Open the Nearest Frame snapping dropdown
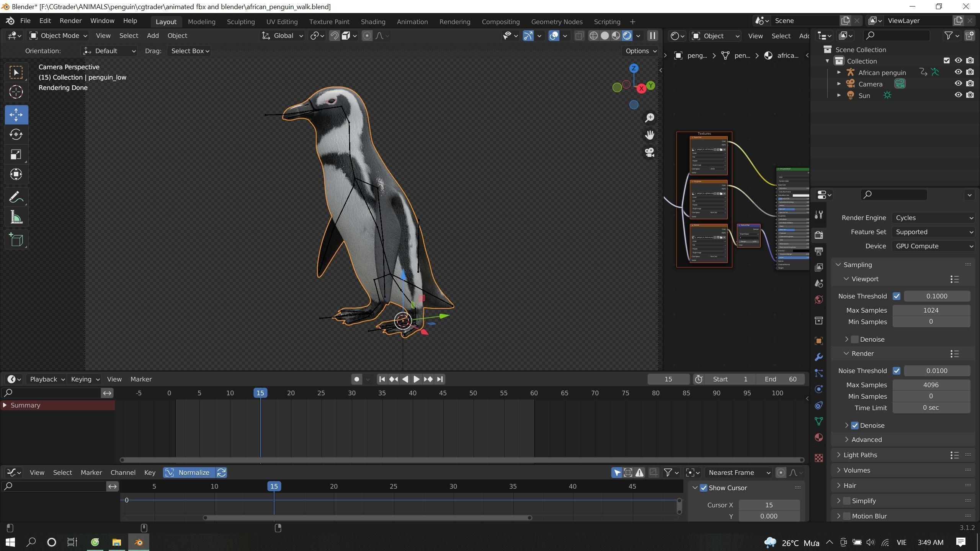 (x=739, y=473)
